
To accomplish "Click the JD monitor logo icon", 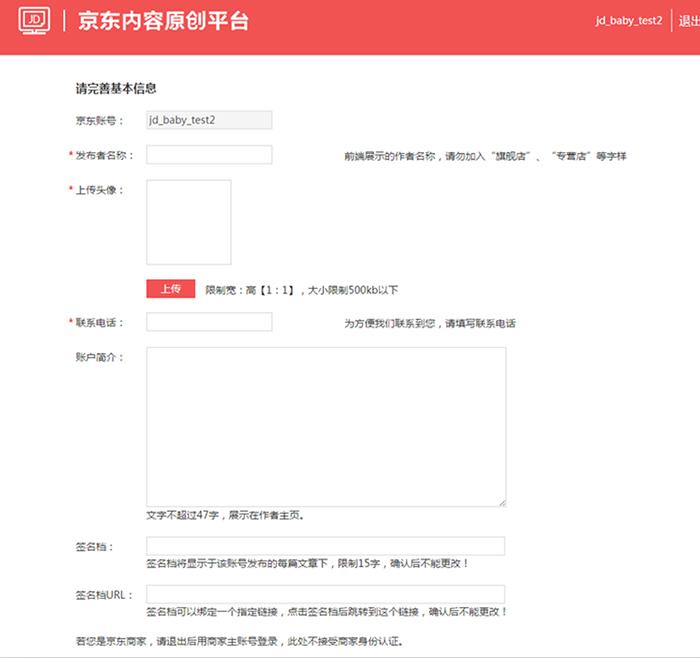I will tap(34, 21).
